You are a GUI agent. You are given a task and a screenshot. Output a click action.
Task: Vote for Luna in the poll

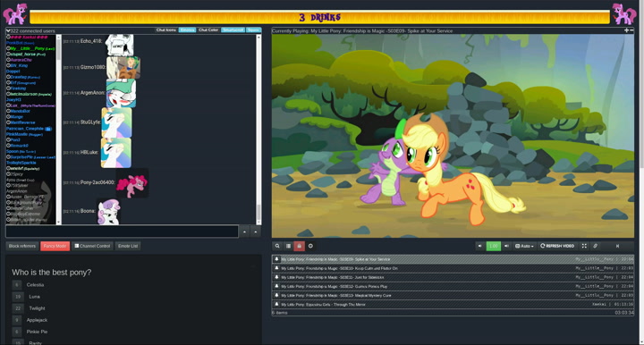click(x=18, y=296)
